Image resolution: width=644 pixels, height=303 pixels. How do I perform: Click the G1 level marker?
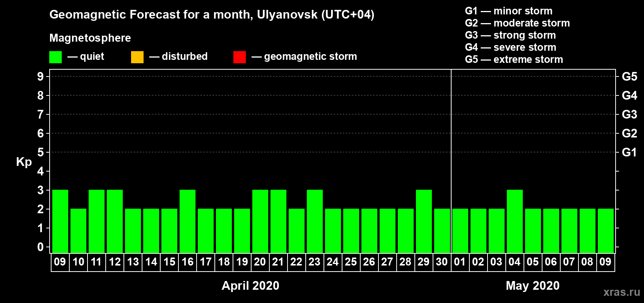(x=629, y=152)
